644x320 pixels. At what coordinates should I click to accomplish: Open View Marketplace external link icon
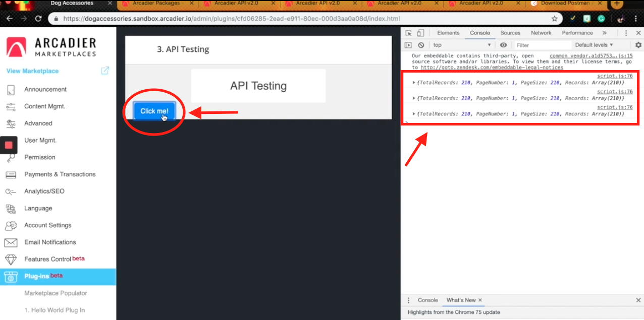[x=105, y=71]
